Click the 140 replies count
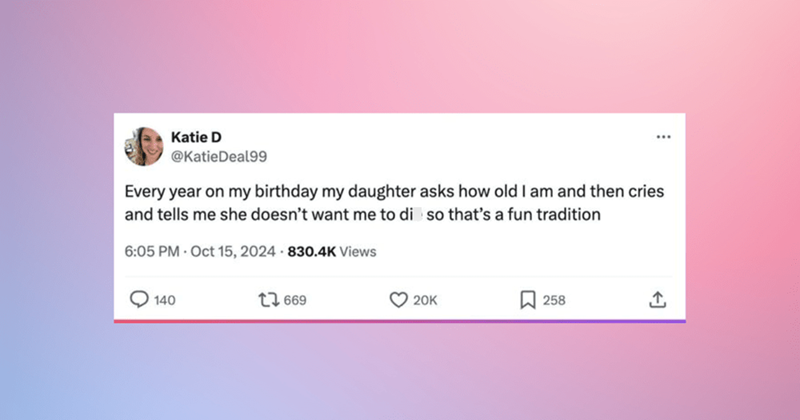This screenshot has height=420, width=800. coord(165,300)
